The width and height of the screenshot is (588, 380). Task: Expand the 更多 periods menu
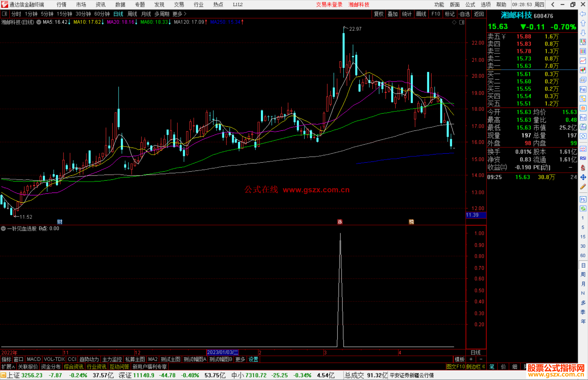(x=179, y=14)
